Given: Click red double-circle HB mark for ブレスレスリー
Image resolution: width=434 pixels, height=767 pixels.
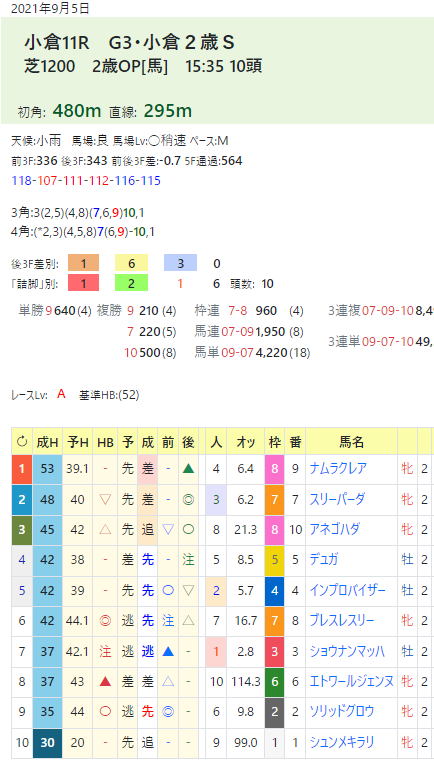Looking at the screenshot, I should click(105, 621).
